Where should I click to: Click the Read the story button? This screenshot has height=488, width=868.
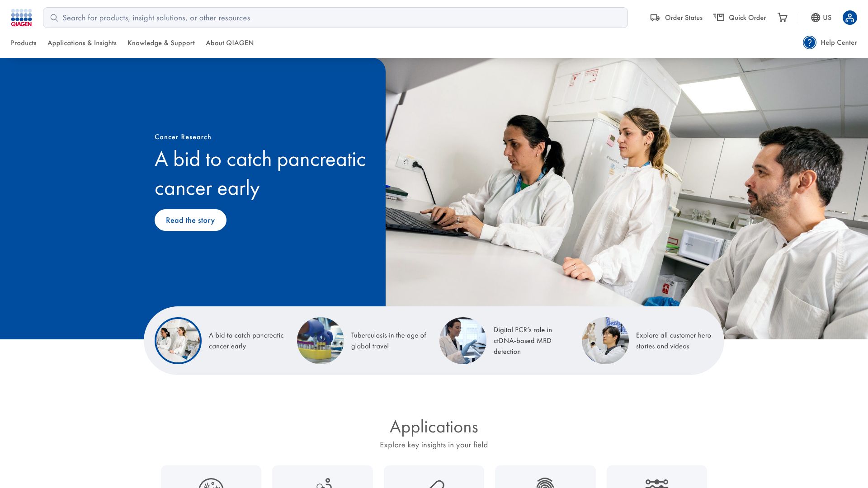pos(190,220)
